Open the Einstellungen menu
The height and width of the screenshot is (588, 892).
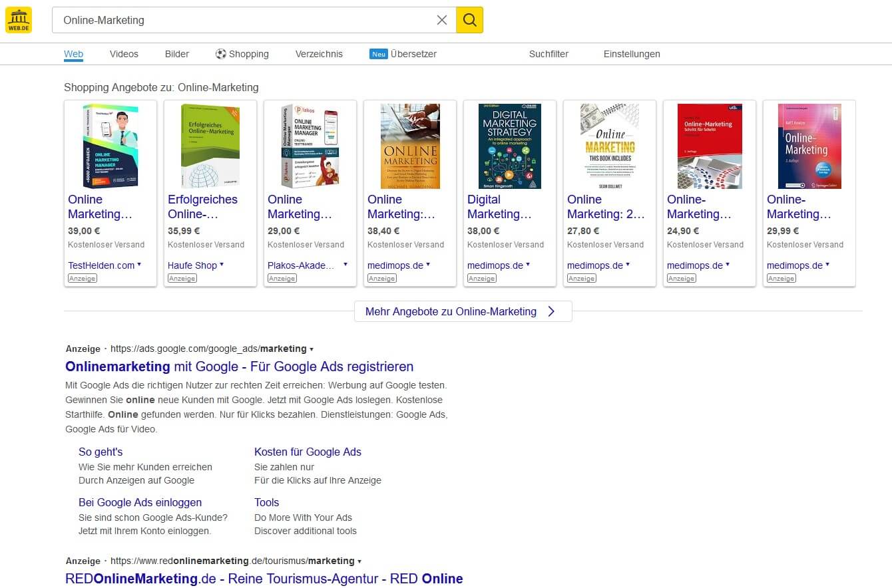(632, 54)
